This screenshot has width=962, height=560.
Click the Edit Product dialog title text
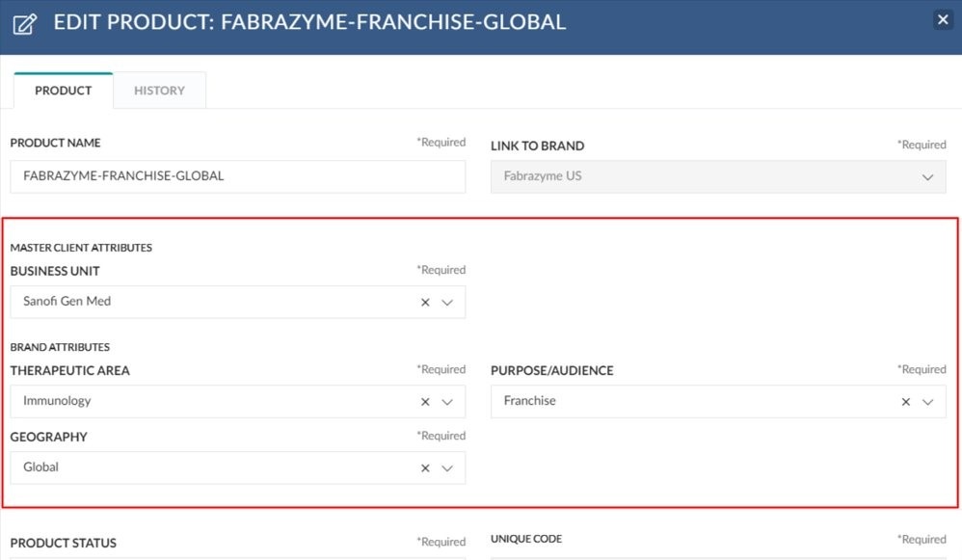(309, 22)
